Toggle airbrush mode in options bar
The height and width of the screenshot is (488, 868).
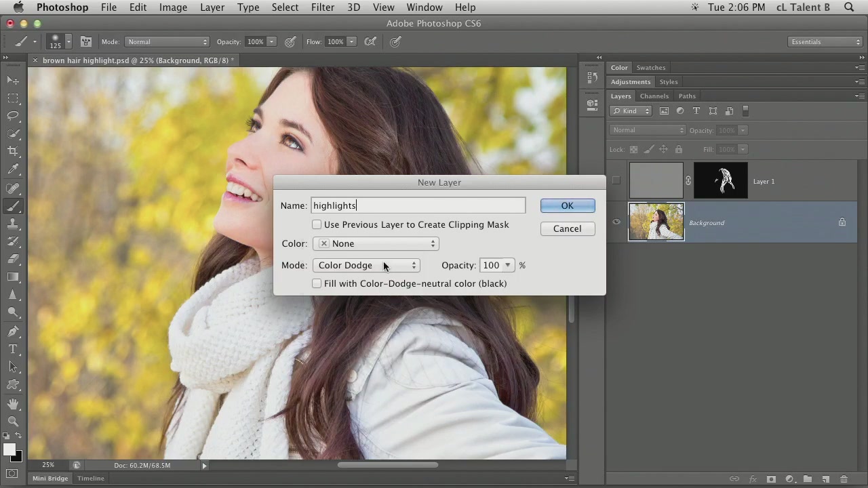pyautogui.click(x=370, y=42)
